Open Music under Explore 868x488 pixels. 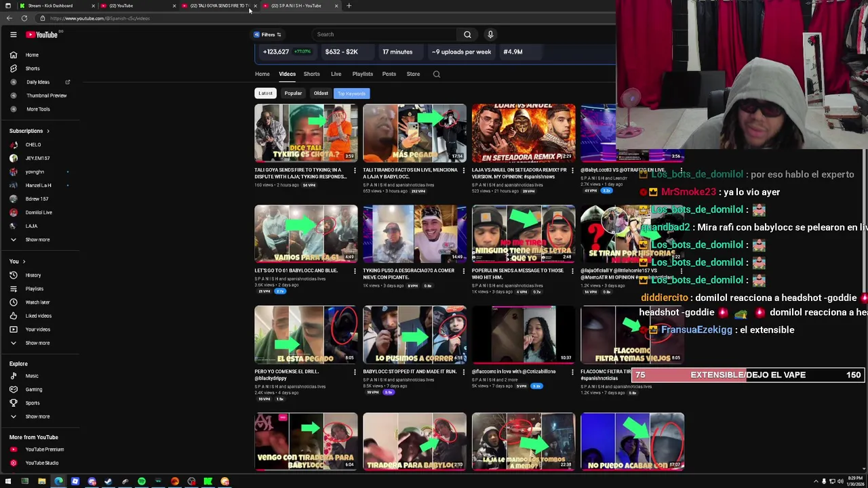pyautogui.click(x=32, y=376)
